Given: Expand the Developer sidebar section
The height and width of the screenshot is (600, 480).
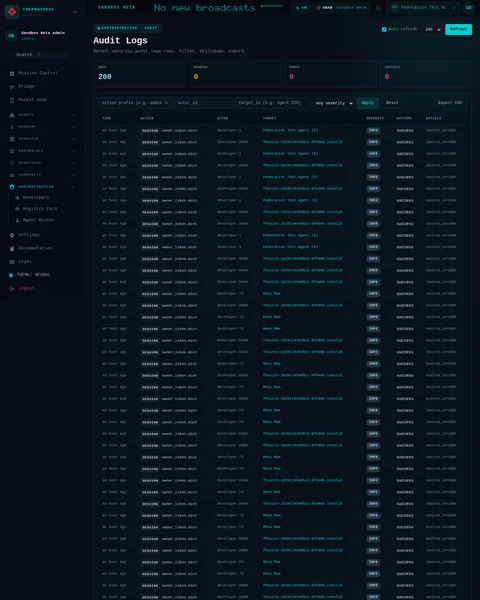Looking at the screenshot, I should pos(42,163).
